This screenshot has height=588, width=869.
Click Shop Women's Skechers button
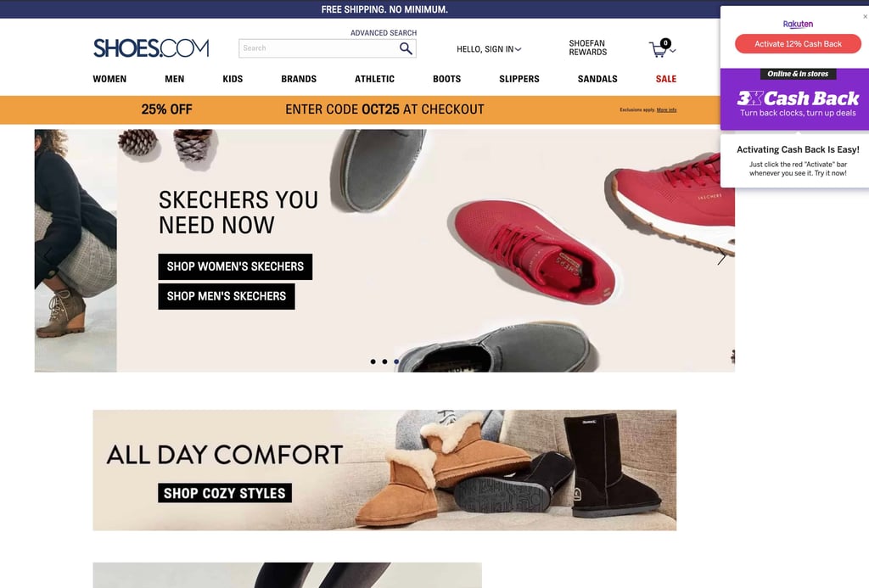point(235,266)
